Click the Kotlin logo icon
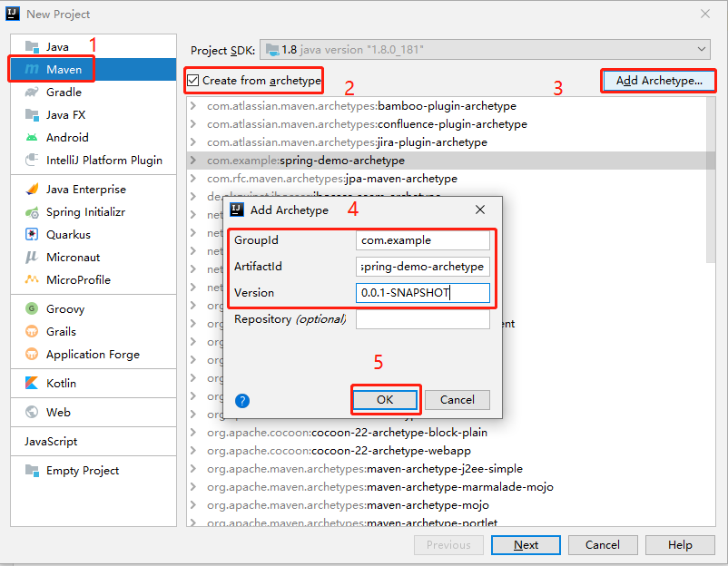Screen dimensions: 728x566 pos(32,383)
